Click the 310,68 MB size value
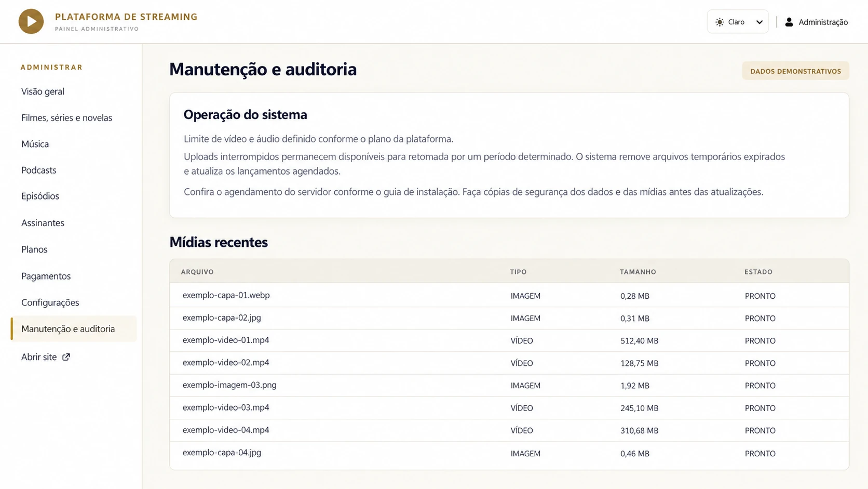The height and width of the screenshot is (489, 868). coord(639,430)
